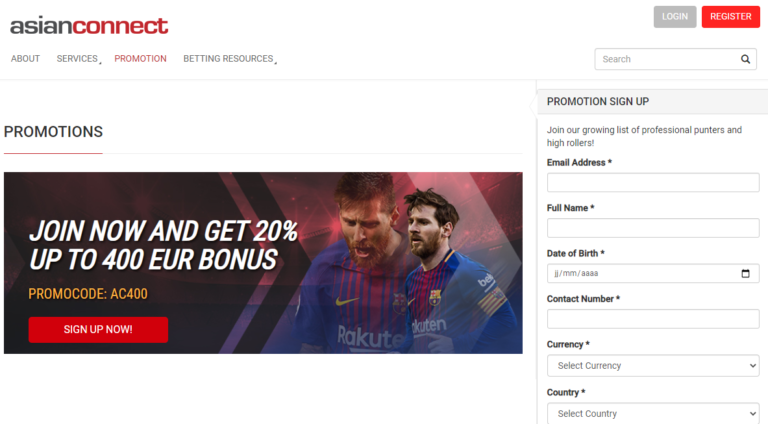
Task: Go to the About page
Action: point(25,59)
